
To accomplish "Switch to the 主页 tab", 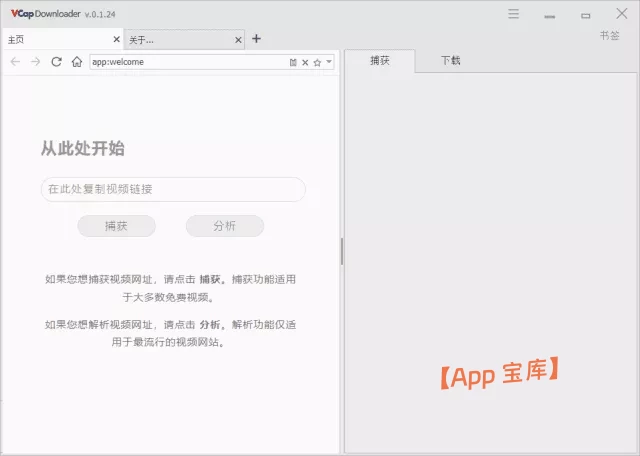I will 62,39.
